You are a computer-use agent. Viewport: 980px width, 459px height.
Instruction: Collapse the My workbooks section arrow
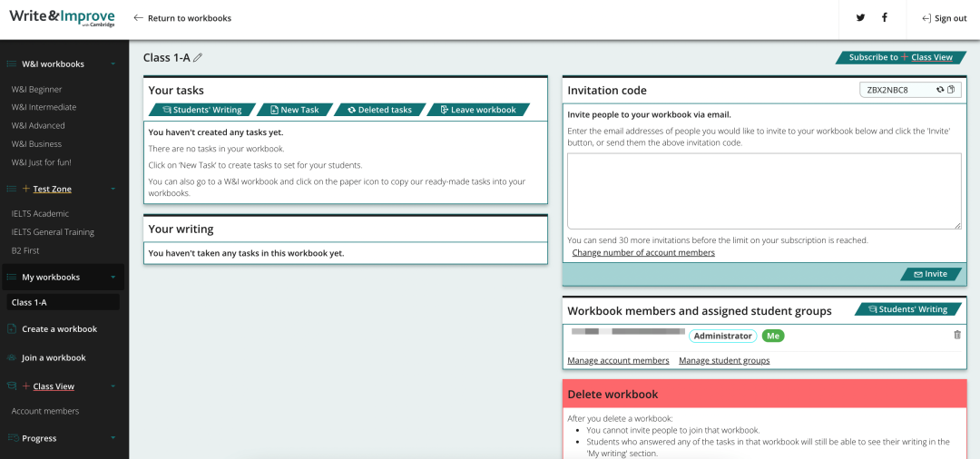[x=113, y=278]
